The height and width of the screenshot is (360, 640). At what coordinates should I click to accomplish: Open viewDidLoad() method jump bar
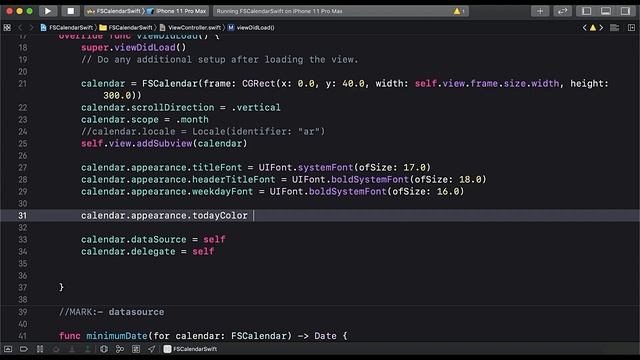[x=251, y=28]
